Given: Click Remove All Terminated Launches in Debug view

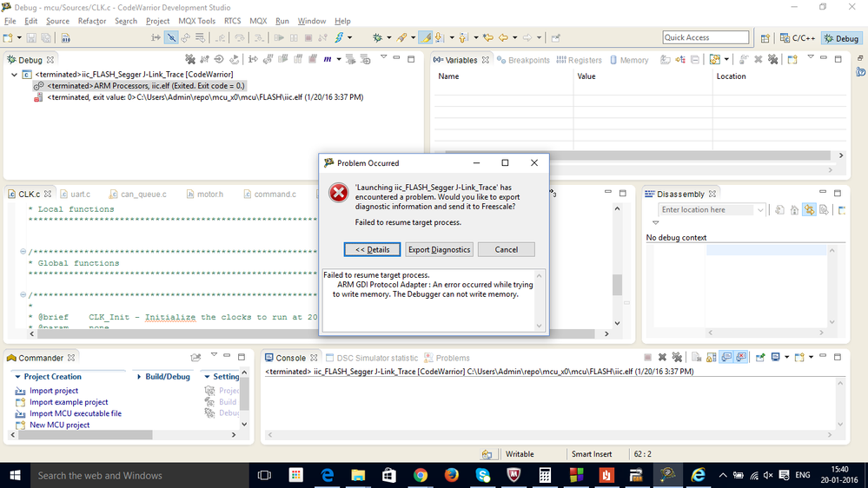Looking at the screenshot, I should tap(190, 59).
